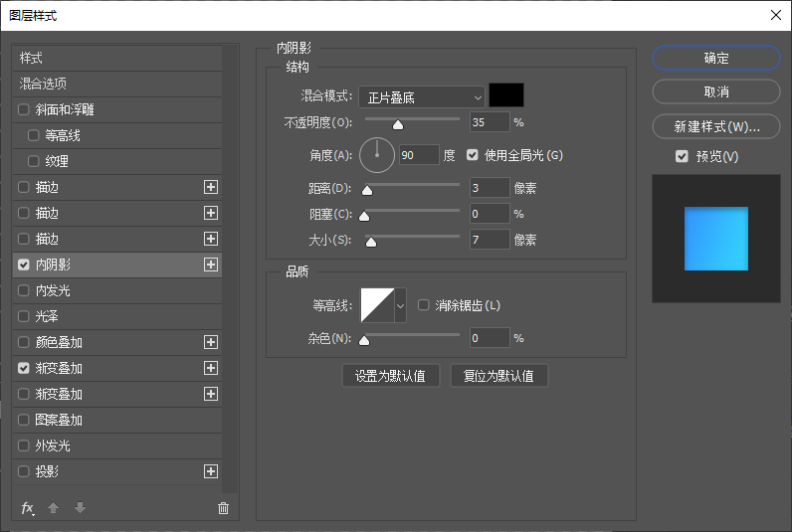Click the 不透明度 slider handle
The width and height of the screenshot is (792, 532).
click(398, 124)
